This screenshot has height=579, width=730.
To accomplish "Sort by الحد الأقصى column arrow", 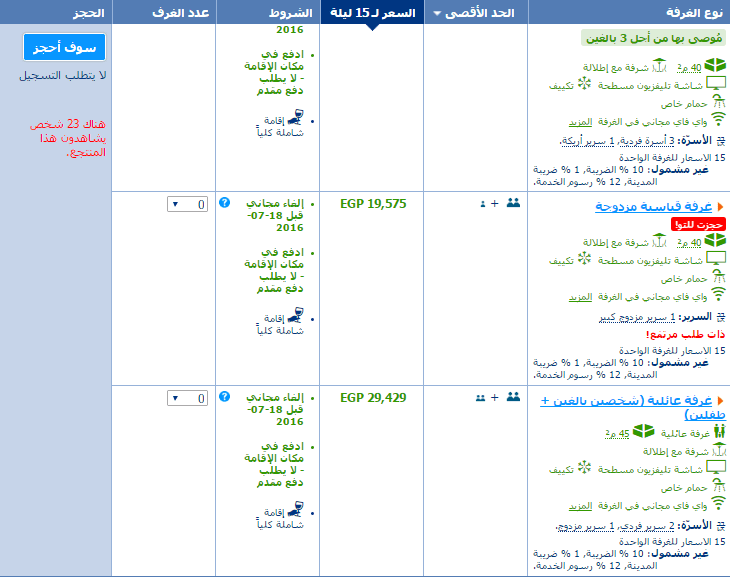I will point(437,13).
